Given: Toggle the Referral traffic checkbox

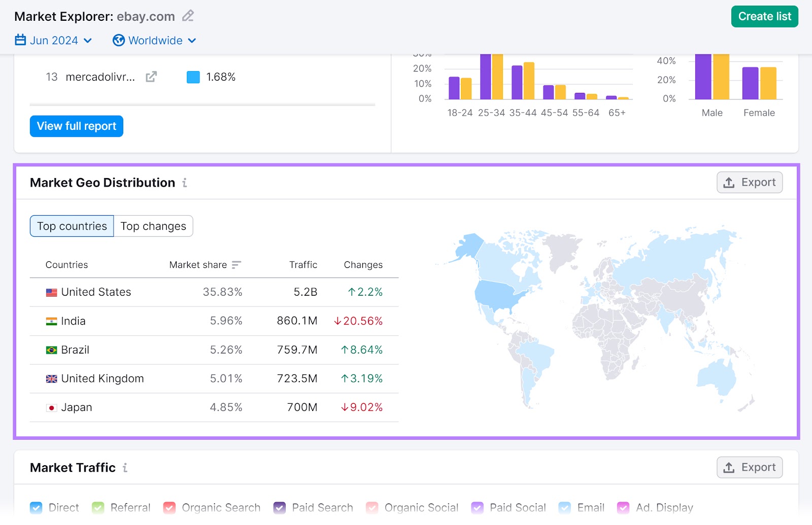Looking at the screenshot, I should [98, 508].
